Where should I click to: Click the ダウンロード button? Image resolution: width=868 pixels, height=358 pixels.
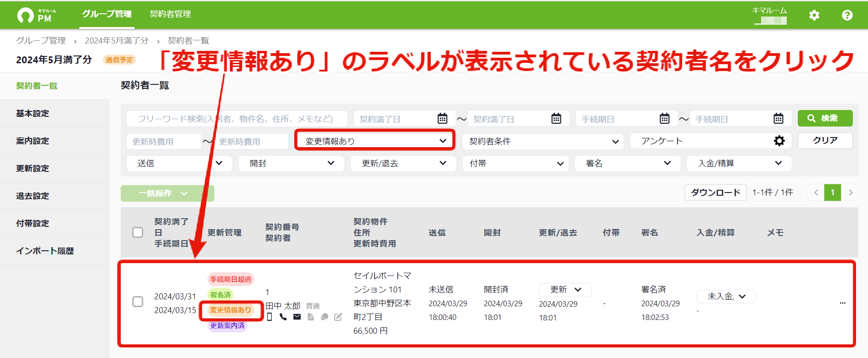pyautogui.click(x=716, y=193)
